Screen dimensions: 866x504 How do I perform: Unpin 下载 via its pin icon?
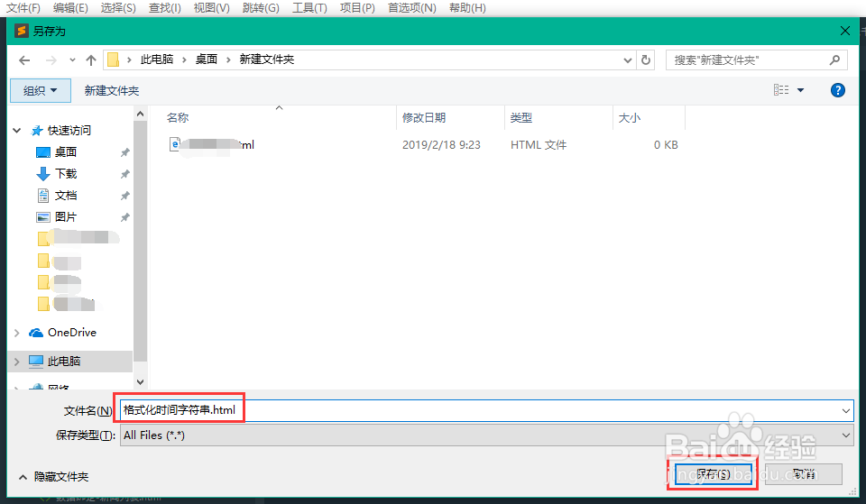point(124,174)
